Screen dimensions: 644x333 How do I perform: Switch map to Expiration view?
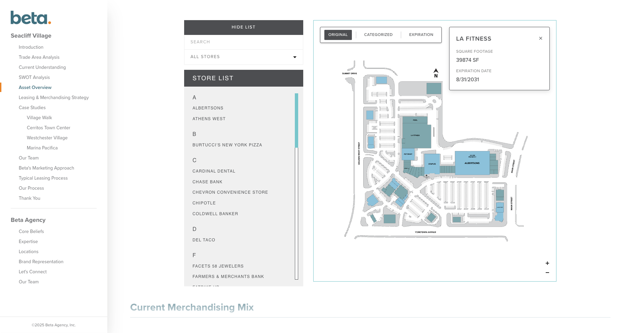click(x=421, y=35)
